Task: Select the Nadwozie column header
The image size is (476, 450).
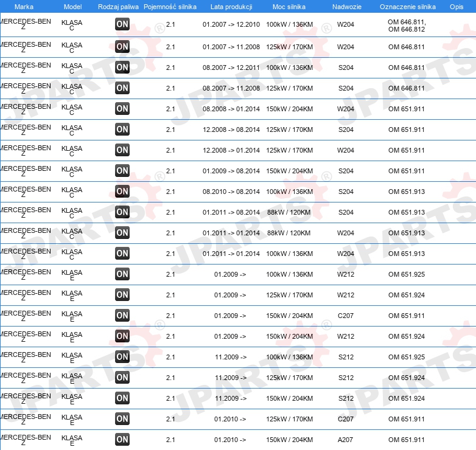Action: pos(347,7)
